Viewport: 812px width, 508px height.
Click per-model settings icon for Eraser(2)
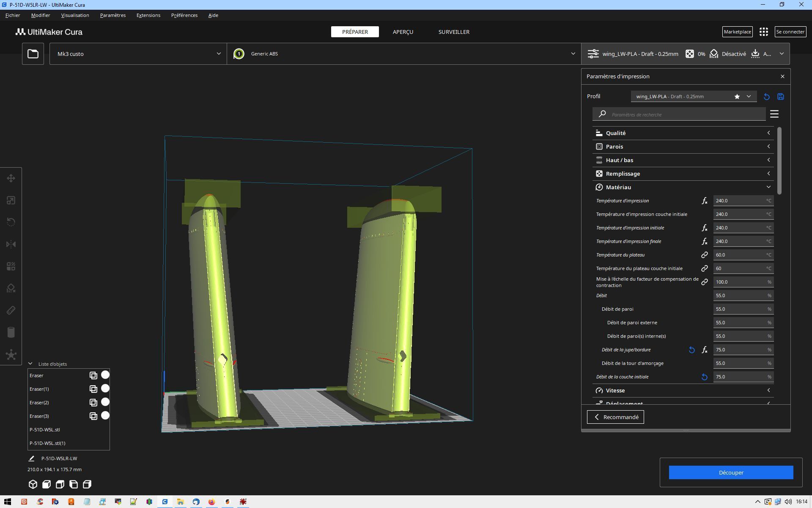click(93, 403)
